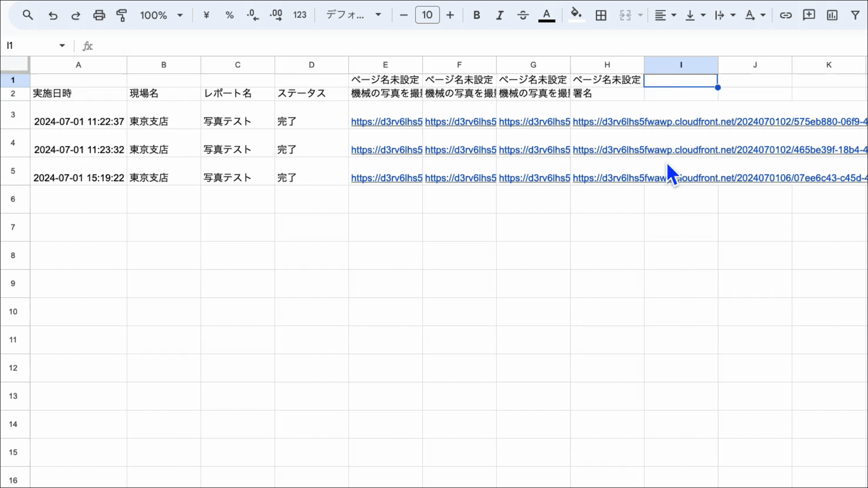Click the filter funnel icon
868x488 pixels.
tap(855, 15)
